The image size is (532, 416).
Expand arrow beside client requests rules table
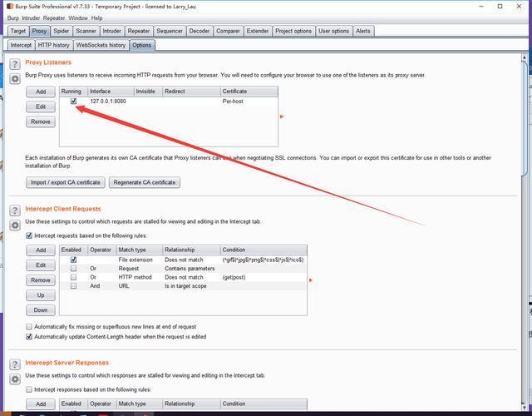pyautogui.click(x=310, y=280)
